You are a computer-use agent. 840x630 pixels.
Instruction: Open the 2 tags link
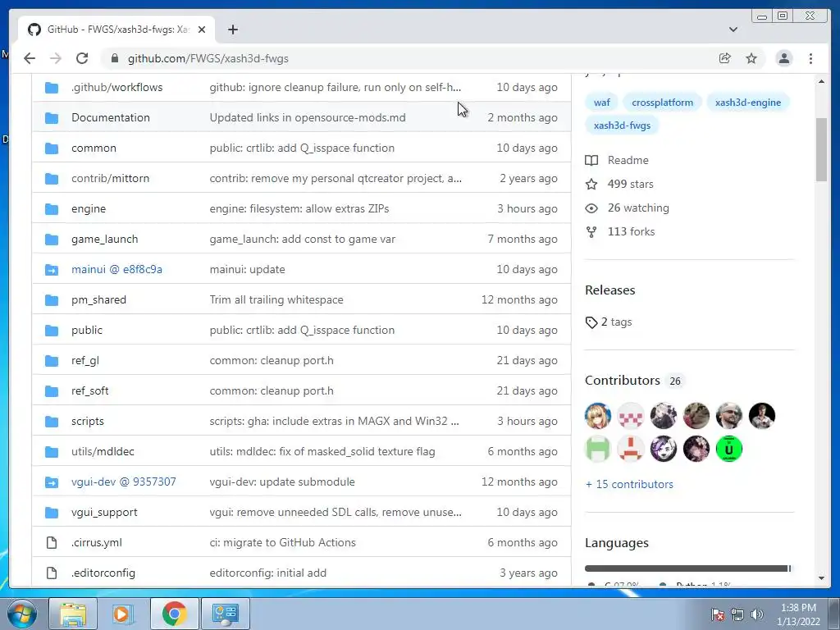click(x=609, y=322)
